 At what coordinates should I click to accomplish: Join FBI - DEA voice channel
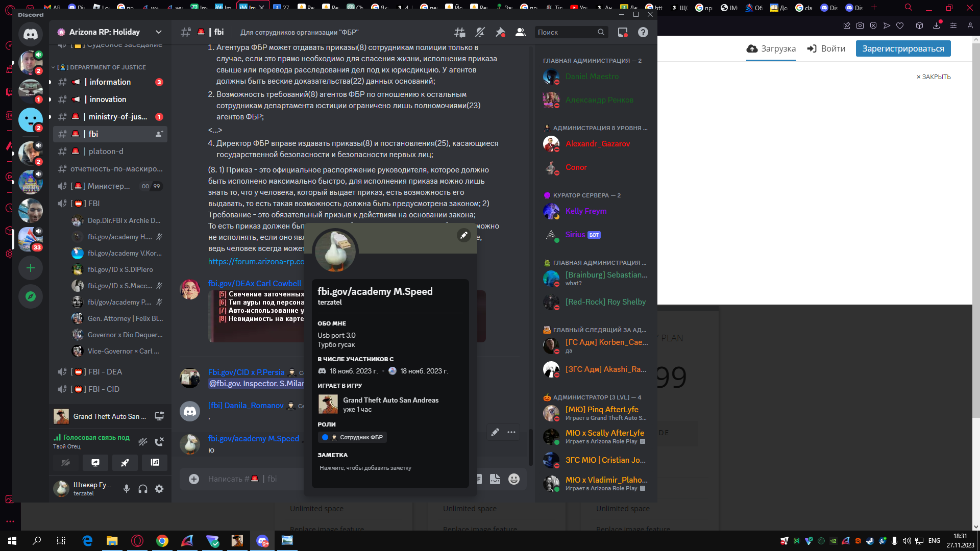105,372
